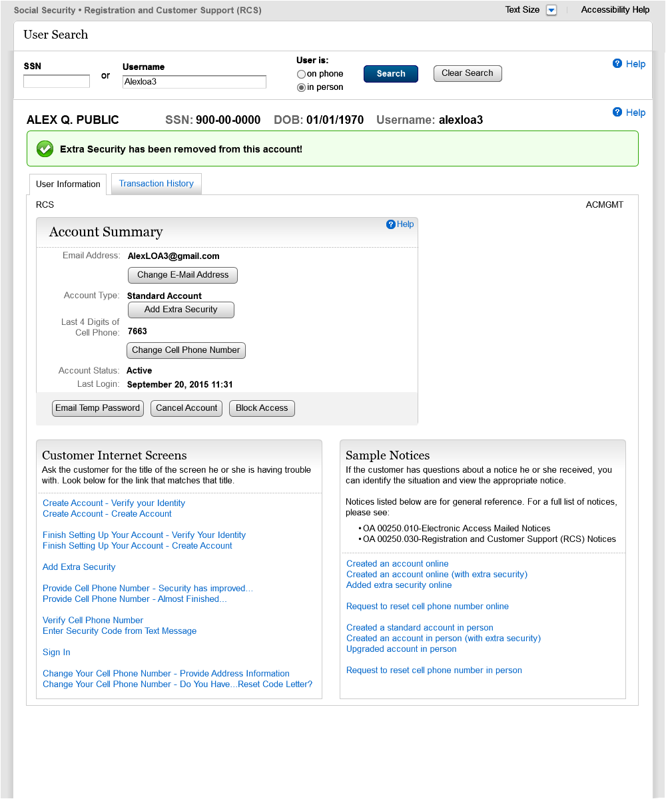The width and height of the screenshot is (672, 805).
Task: Open the Verify Cell Phone Number link
Action: pos(93,621)
